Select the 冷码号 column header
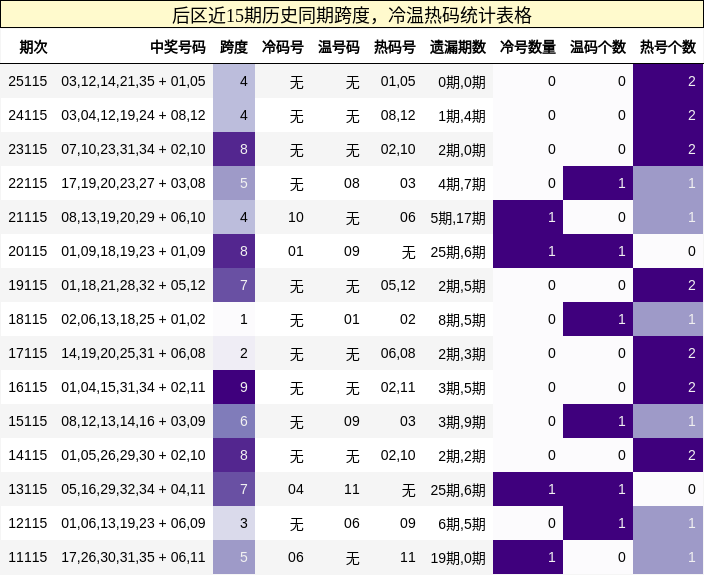The image size is (704, 575). point(283,47)
